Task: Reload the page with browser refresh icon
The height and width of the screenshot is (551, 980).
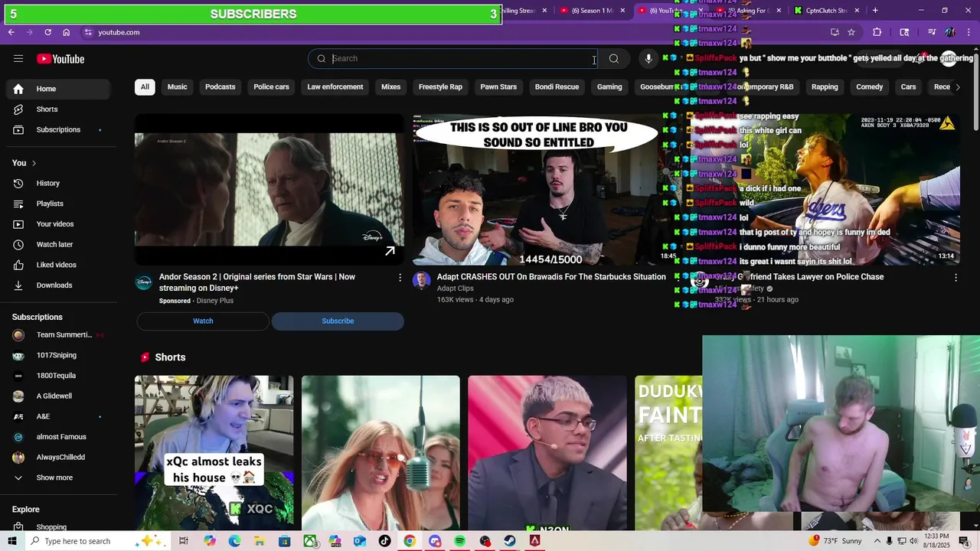Action: 47,32
